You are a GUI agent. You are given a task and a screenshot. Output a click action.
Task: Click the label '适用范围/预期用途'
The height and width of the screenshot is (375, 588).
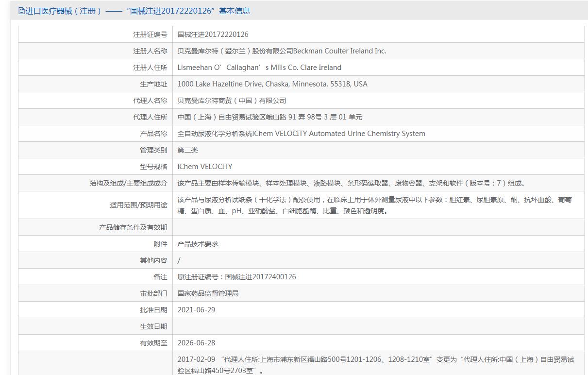pyautogui.click(x=138, y=205)
